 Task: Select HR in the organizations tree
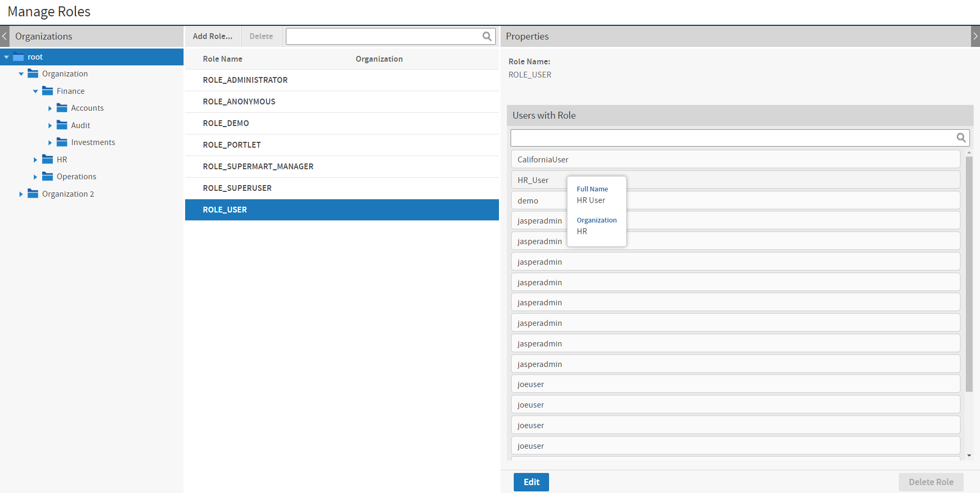tap(62, 160)
